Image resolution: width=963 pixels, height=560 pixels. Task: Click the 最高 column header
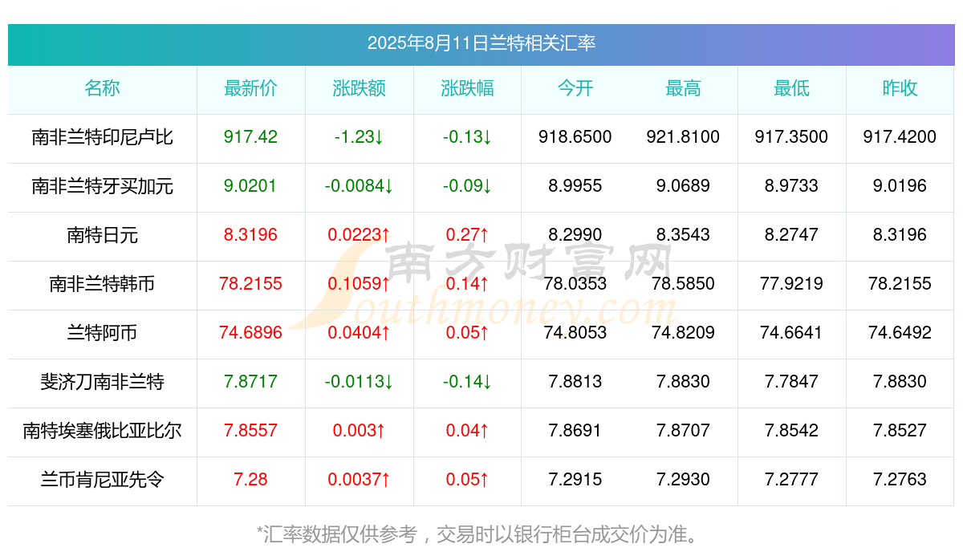(x=683, y=88)
